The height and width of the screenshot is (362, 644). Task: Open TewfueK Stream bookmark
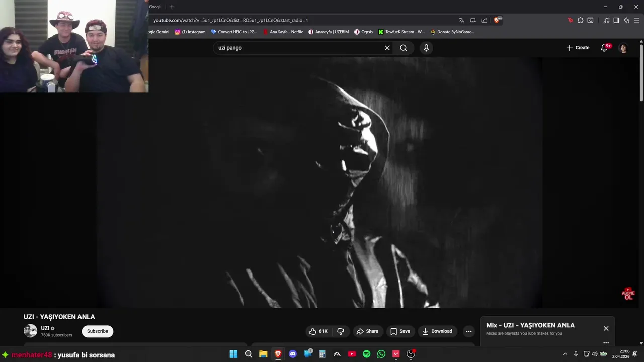401,32
